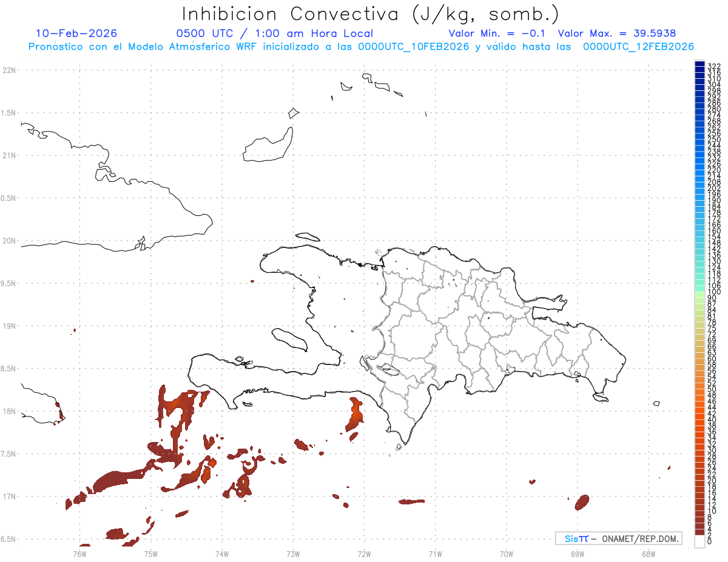The image size is (728, 562).
Task: Click the '72W' longitude label
Action: tap(364, 554)
